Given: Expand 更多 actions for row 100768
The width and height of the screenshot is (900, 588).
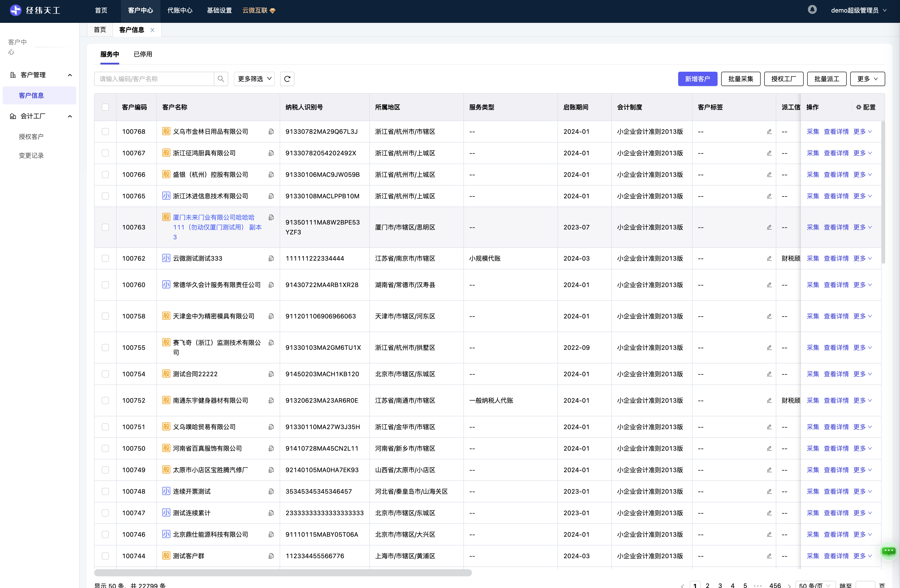Looking at the screenshot, I should click(x=863, y=132).
